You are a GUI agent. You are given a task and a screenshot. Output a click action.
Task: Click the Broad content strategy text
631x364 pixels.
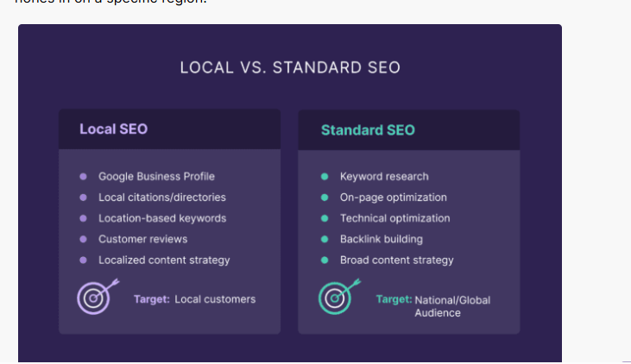[x=397, y=260]
